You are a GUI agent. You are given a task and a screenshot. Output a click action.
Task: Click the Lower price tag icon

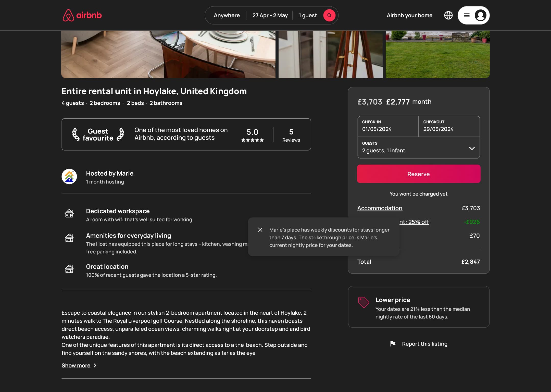coord(364,302)
